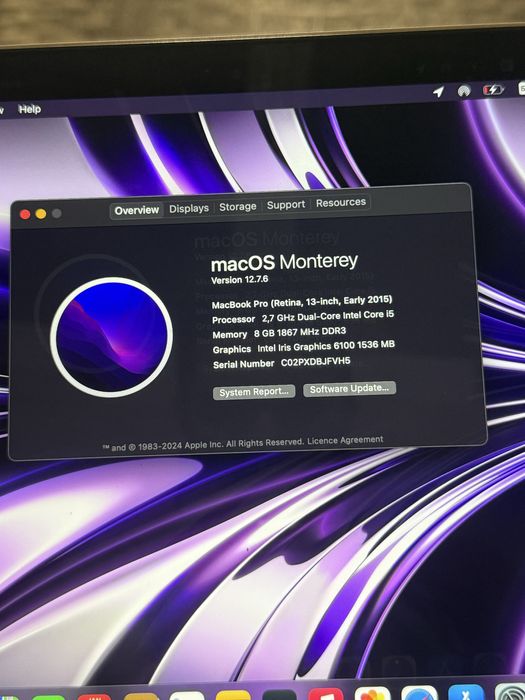Viewport: 525px width, 700px height.
Task: Click the "2,7 GHz Dual-Core Intel Core i5" value
Action: [x=328, y=317]
